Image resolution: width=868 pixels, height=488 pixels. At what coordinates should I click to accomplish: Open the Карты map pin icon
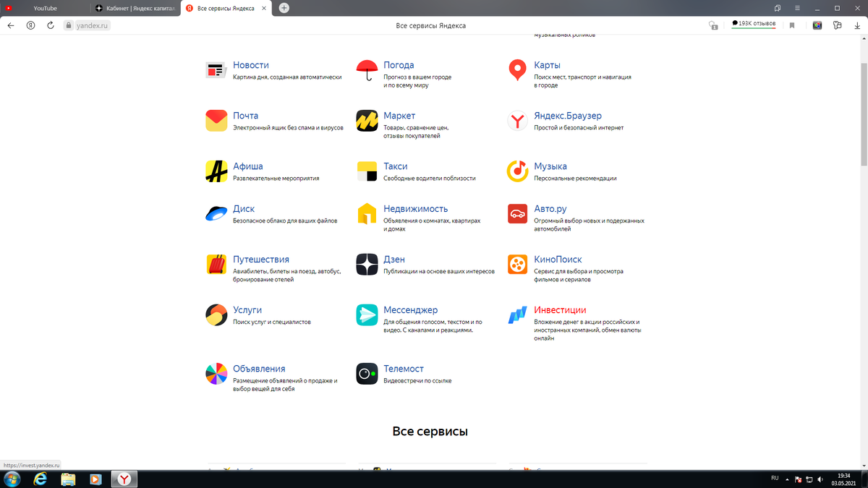[517, 70]
